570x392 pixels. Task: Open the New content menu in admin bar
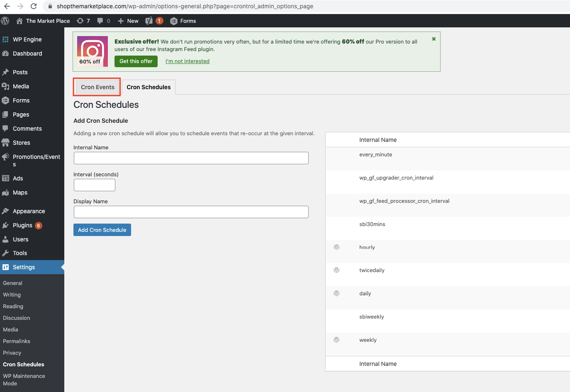(x=128, y=21)
